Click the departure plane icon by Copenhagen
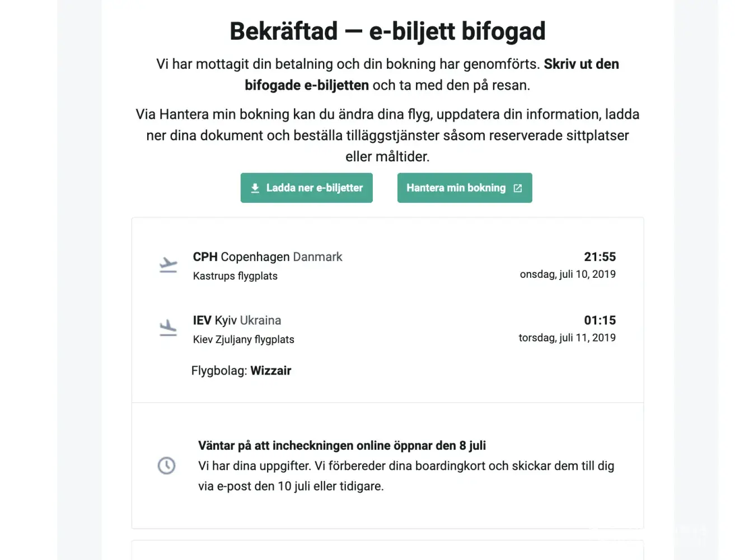Viewport: 735px width, 560px height. [168, 264]
